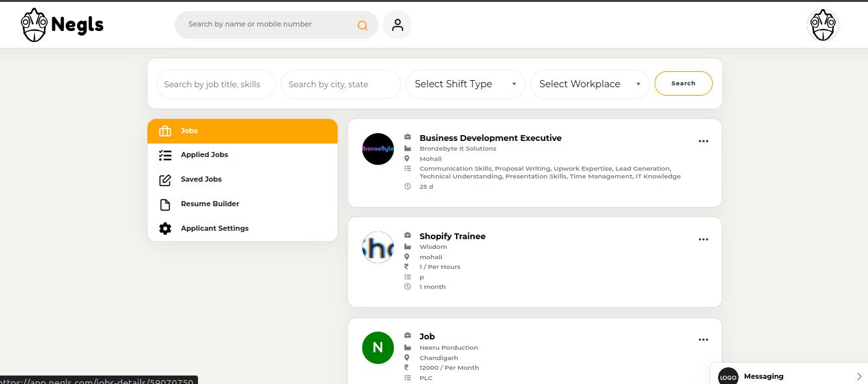Expand the Select Shift Type dropdown
The width and height of the screenshot is (868, 384).
[x=465, y=84]
